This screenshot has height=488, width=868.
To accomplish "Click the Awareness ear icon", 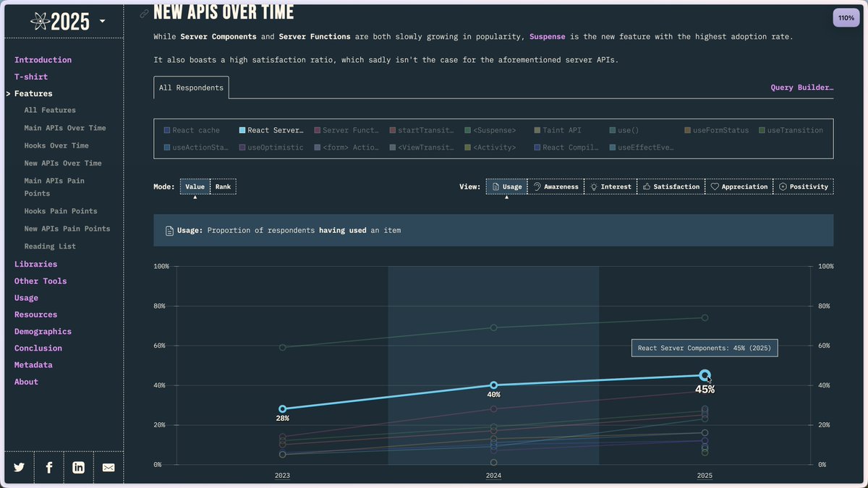I will pos(537,187).
